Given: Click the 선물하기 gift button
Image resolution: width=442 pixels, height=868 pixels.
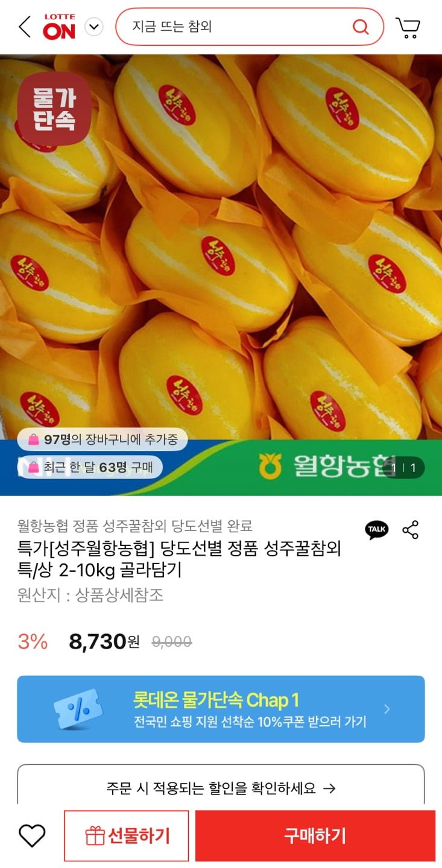Looking at the screenshot, I should [x=127, y=836].
